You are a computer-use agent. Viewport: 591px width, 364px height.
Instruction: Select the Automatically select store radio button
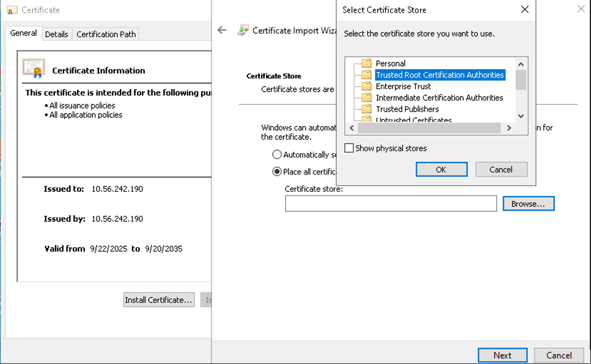pos(277,155)
